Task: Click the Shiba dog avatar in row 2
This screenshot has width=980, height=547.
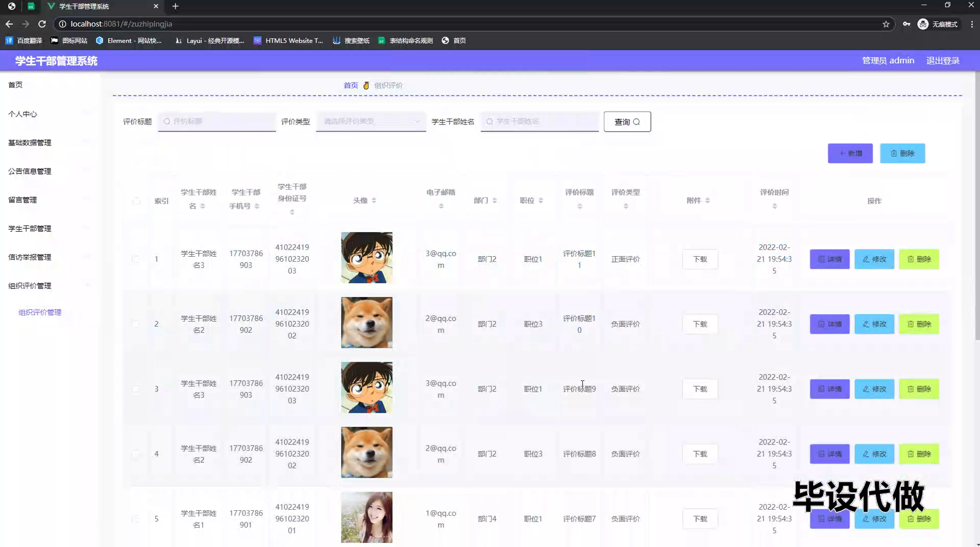Action: (366, 322)
